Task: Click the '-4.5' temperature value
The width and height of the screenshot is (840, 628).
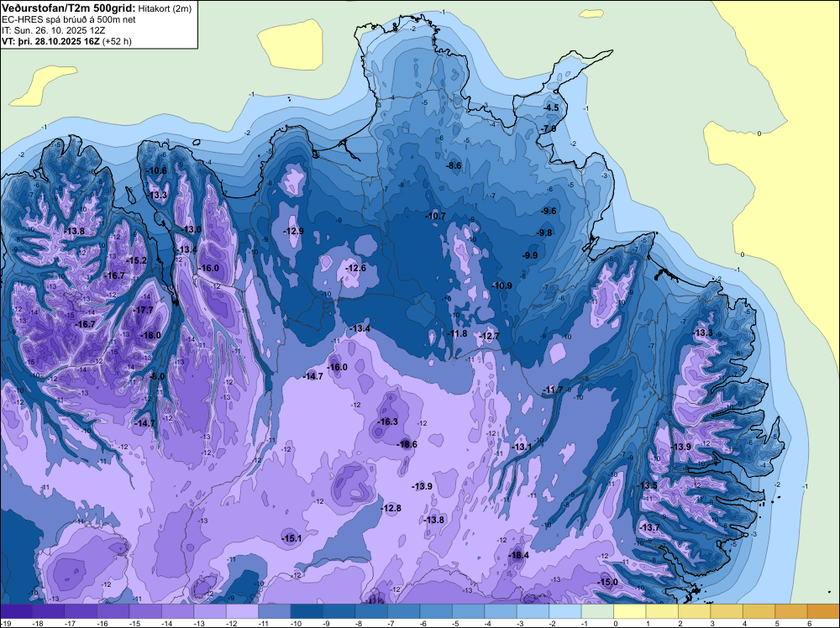Action: 551,107
